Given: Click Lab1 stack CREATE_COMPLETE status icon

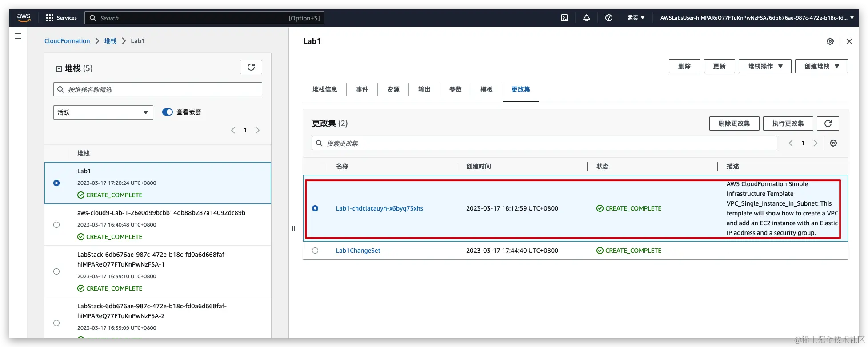Looking at the screenshot, I should pos(81,195).
